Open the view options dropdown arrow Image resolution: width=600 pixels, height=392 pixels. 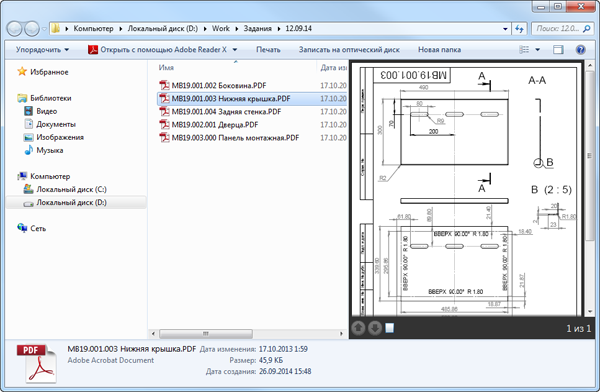[537, 49]
